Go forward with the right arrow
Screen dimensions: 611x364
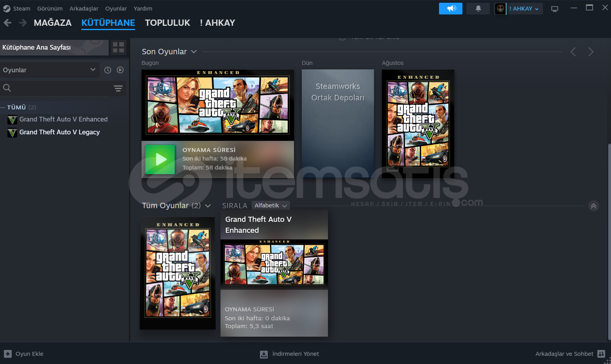23,23
